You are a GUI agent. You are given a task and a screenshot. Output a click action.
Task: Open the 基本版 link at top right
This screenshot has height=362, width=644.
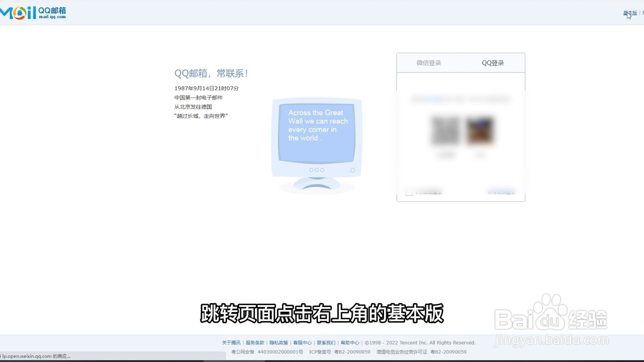(630, 13)
